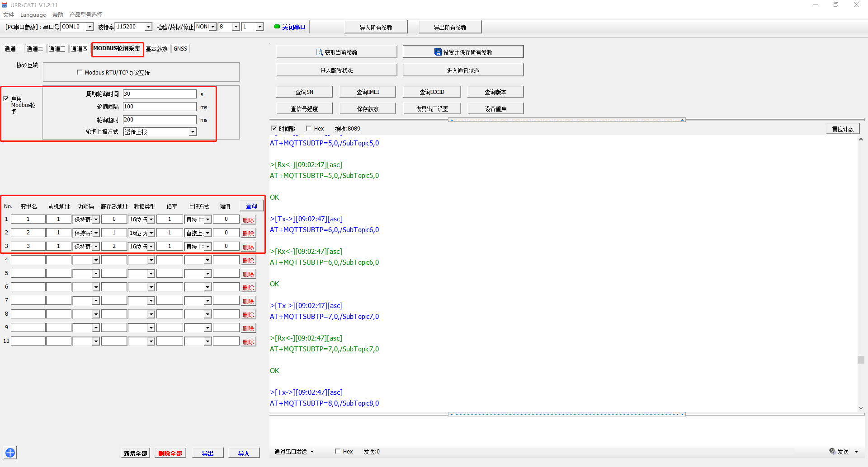Expand the 波特率 115200 dropdown
The width and height of the screenshot is (868, 467).
[148, 27]
